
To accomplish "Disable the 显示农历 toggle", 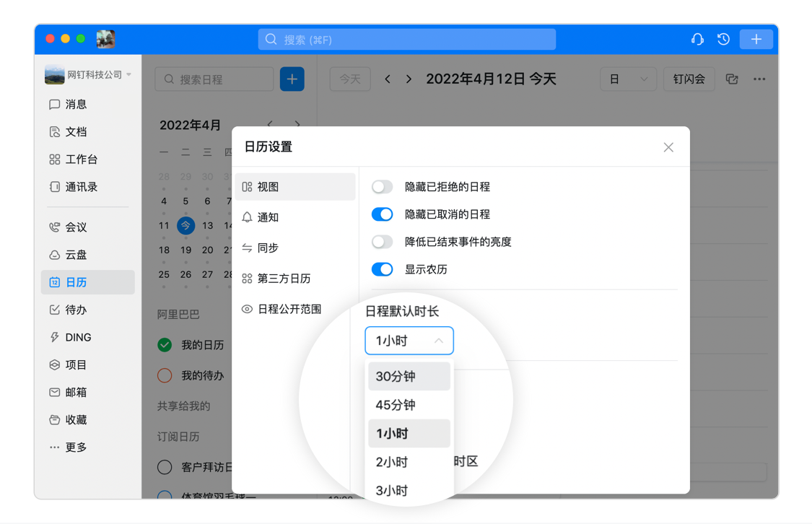I will tap(382, 269).
